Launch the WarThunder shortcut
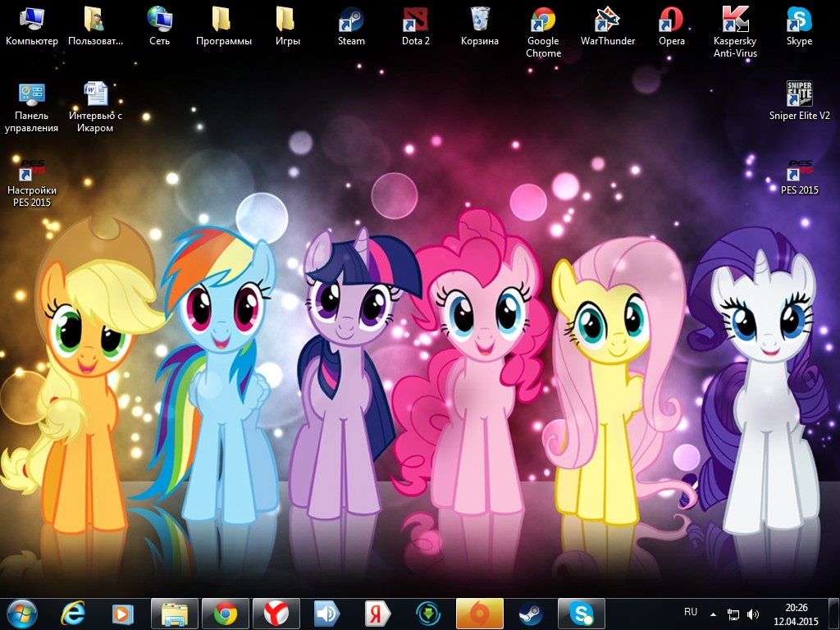The width and height of the screenshot is (840, 630). (608, 25)
